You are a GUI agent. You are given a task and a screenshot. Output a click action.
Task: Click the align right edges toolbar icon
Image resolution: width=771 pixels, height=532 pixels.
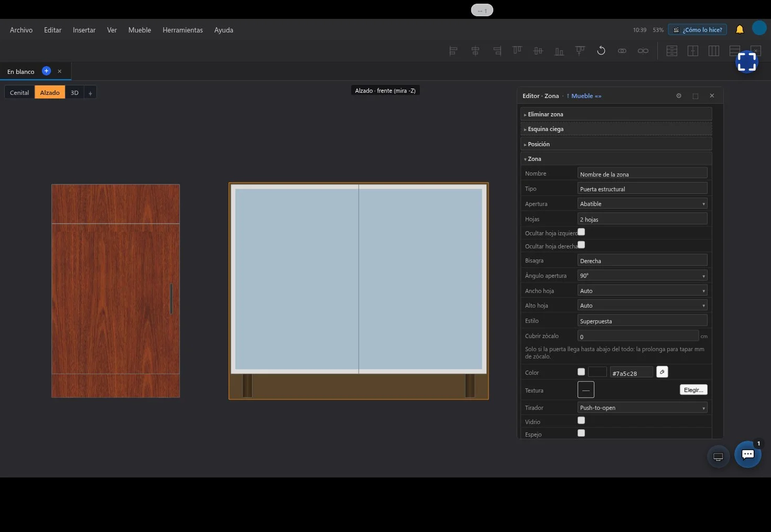497,51
